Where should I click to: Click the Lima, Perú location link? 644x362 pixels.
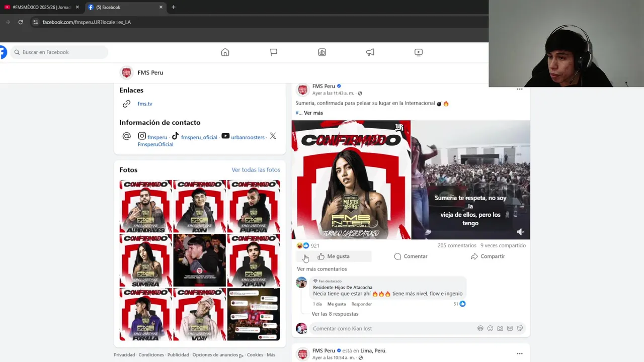click(373, 350)
